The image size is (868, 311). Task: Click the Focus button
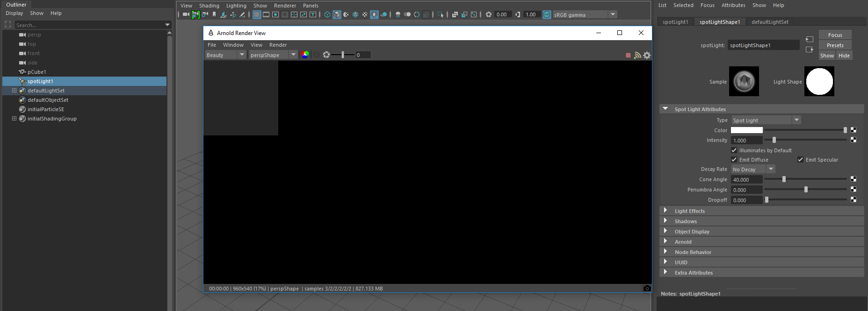[835, 35]
